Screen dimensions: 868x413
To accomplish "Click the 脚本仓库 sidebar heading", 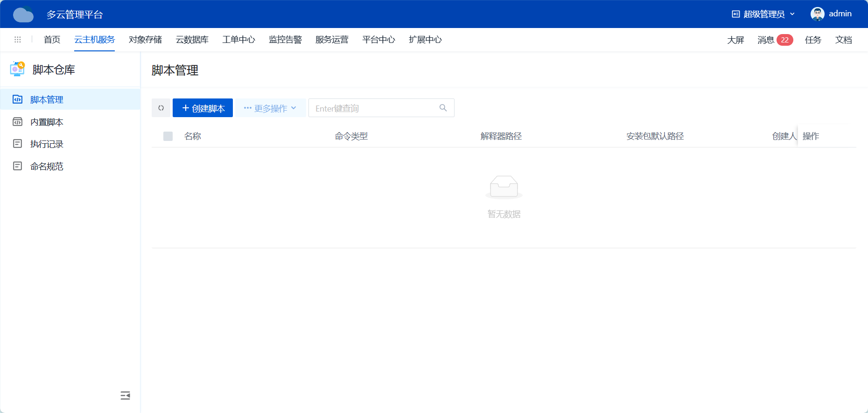I will [x=54, y=70].
